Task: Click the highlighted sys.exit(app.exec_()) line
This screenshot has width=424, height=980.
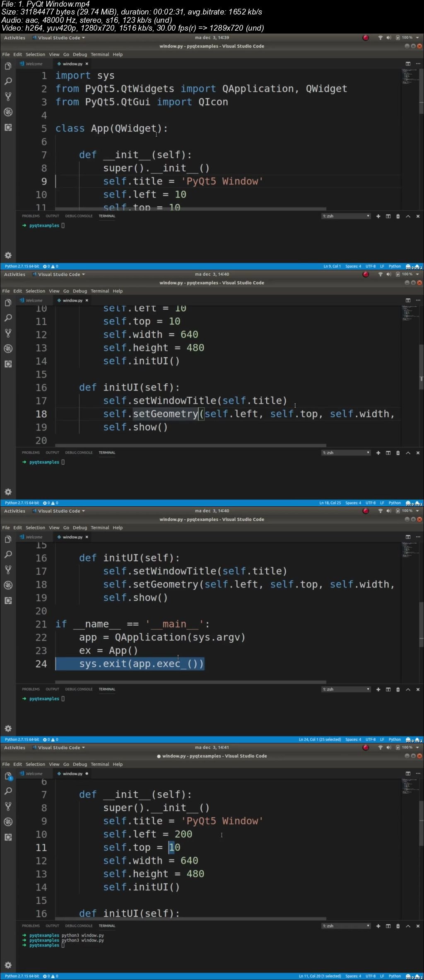Action: 130,664
